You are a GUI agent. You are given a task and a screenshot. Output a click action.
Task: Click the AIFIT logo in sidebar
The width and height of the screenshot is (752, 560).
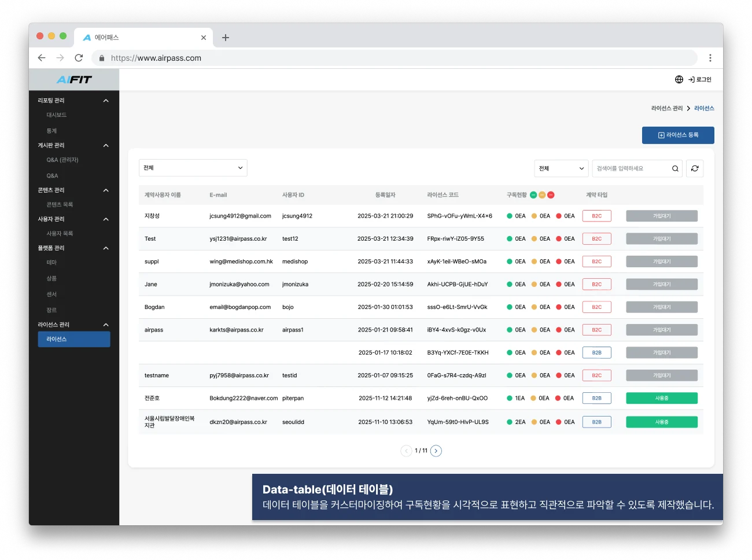coord(74,80)
